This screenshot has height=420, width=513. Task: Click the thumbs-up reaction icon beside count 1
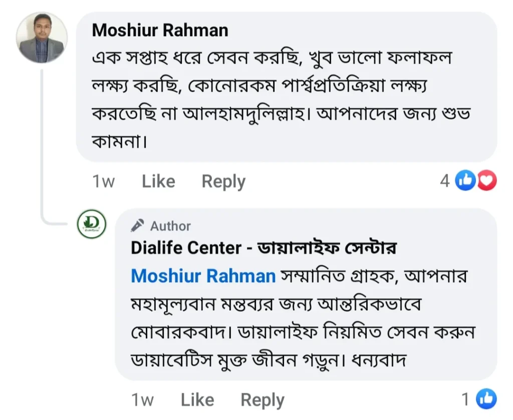tap(486, 399)
